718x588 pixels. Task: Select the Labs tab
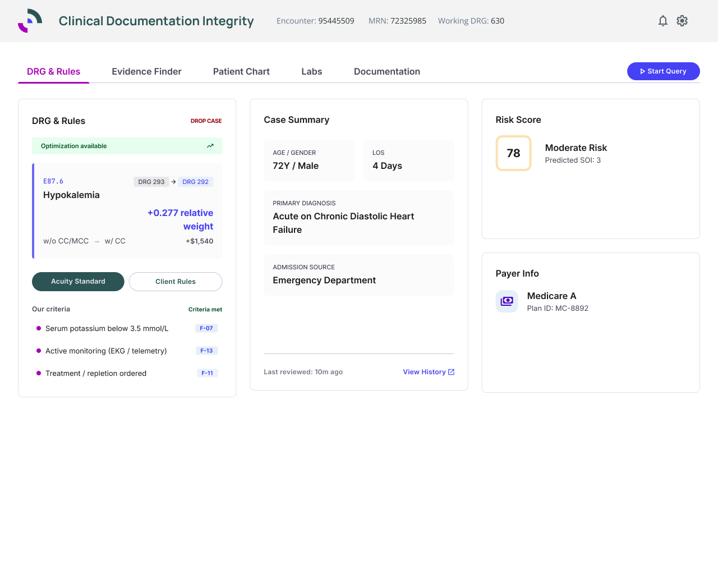(312, 71)
